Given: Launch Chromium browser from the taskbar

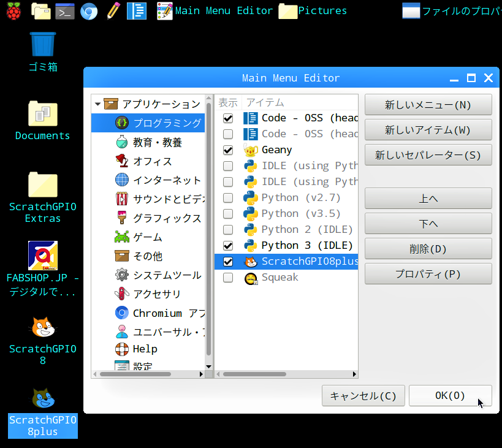Looking at the screenshot, I should coord(89,11).
